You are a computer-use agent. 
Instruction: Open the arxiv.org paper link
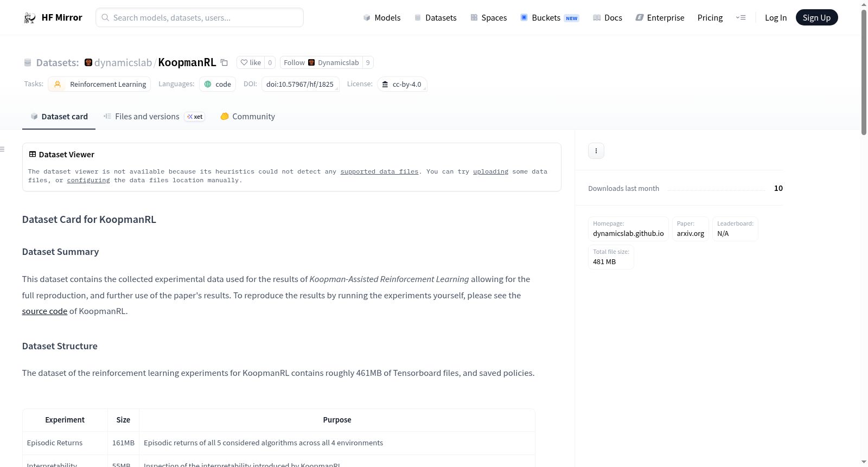point(691,234)
